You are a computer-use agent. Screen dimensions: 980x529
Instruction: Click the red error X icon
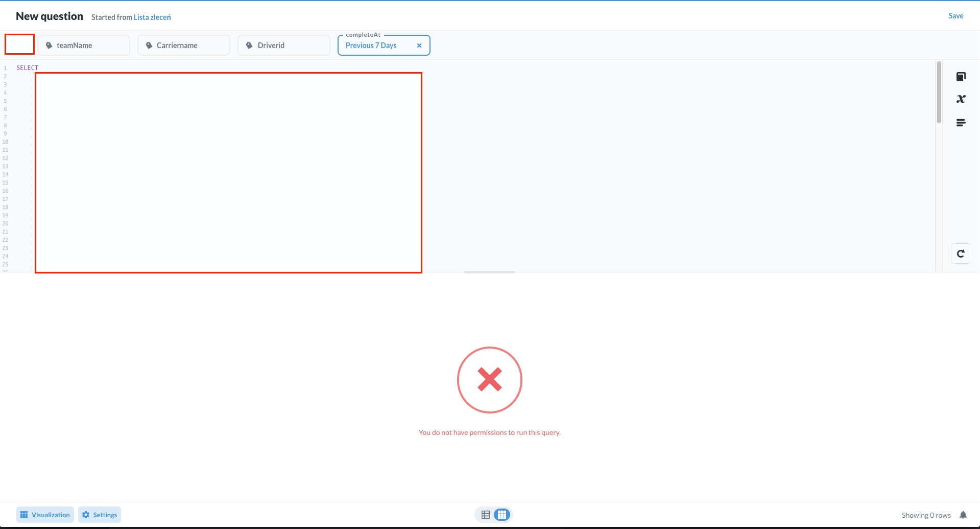490,380
